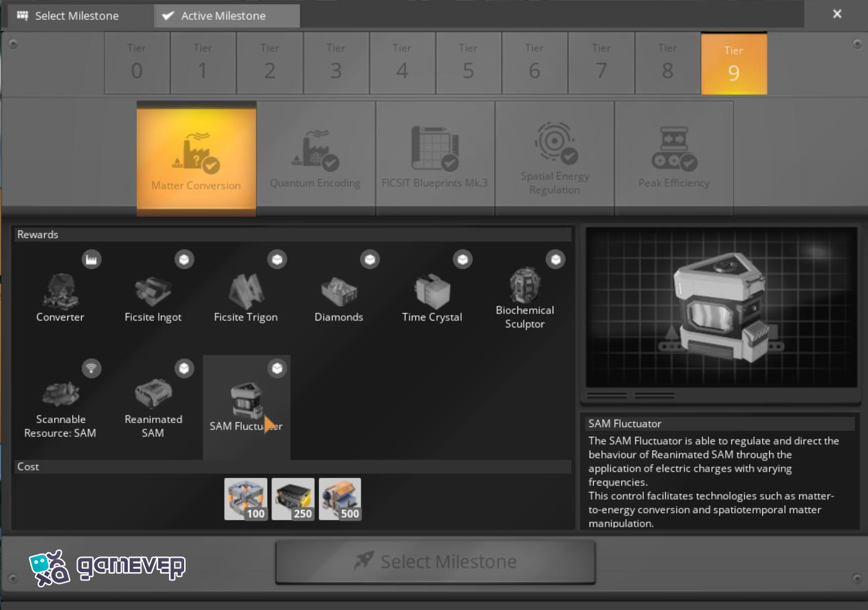Click the cost item with quantity 500

(x=340, y=499)
